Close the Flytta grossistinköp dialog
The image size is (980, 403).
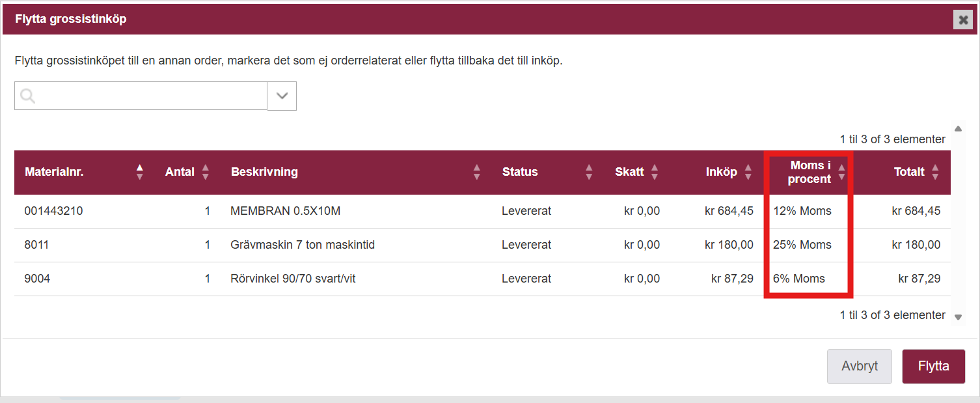[x=963, y=20]
